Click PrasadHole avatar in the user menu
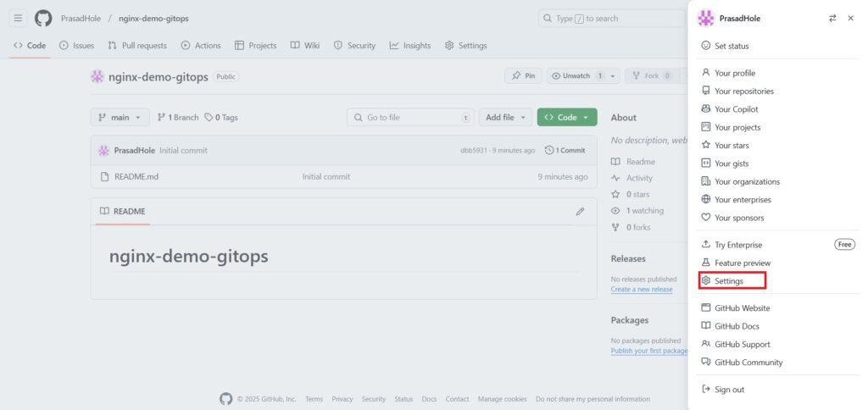Screen dimensions: 868x410 [x=705, y=19]
